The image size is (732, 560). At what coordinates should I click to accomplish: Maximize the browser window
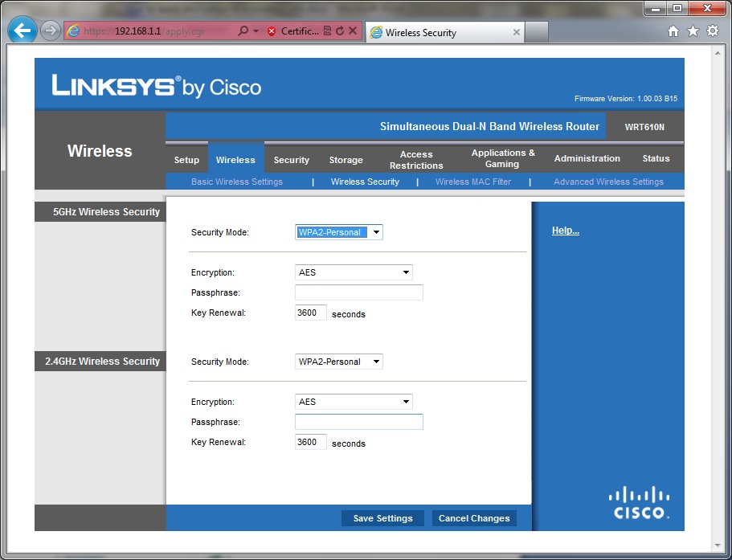[677, 8]
